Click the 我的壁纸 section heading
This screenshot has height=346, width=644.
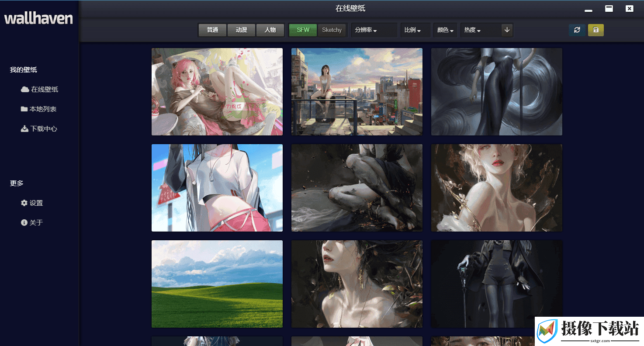(24, 69)
